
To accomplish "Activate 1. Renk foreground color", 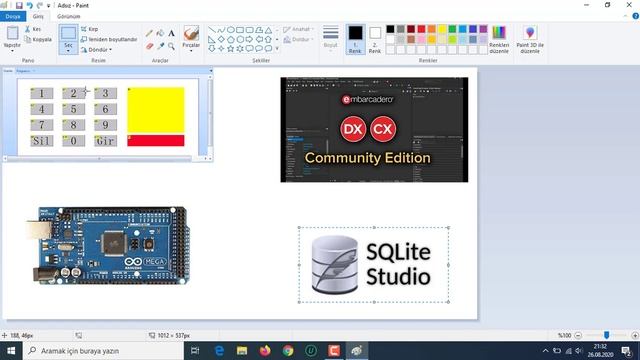I will coord(355,39).
